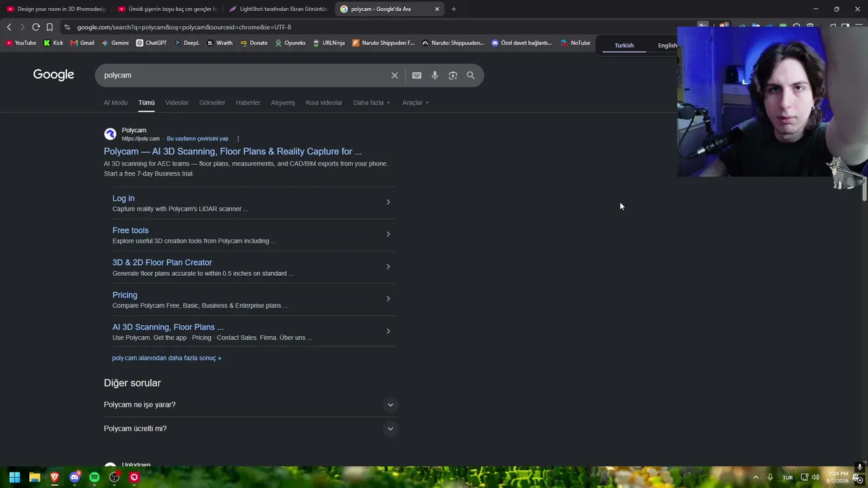
Task: Open OBS Studio from the taskbar
Action: (115, 477)
